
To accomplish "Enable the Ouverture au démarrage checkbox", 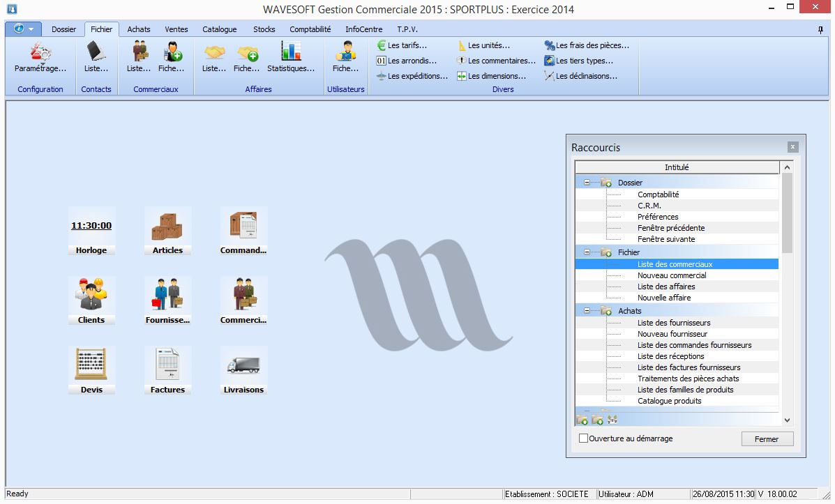I will click(584, 438).
